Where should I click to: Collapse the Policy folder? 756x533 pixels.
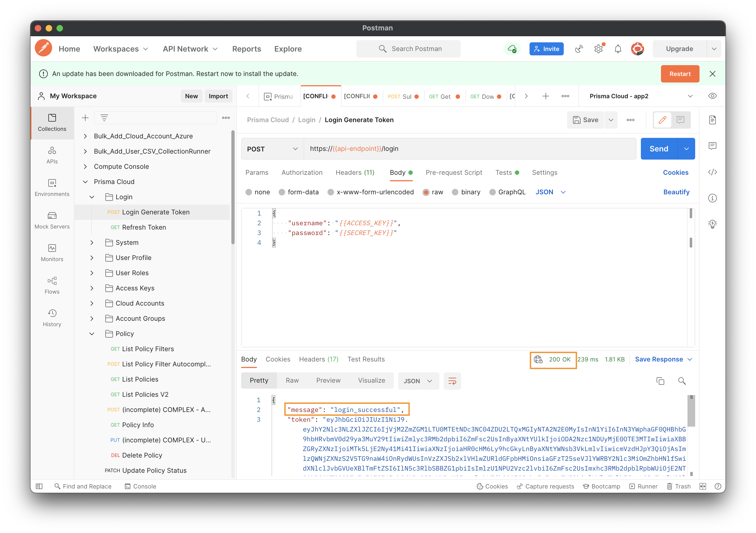(x=92, y=334)
